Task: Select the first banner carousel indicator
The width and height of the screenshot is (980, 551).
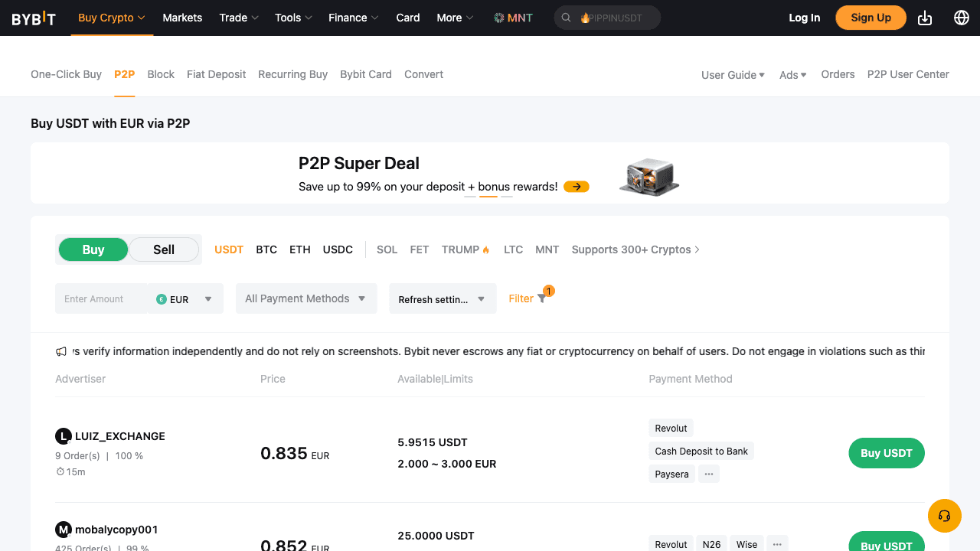Action: [470, 197]
